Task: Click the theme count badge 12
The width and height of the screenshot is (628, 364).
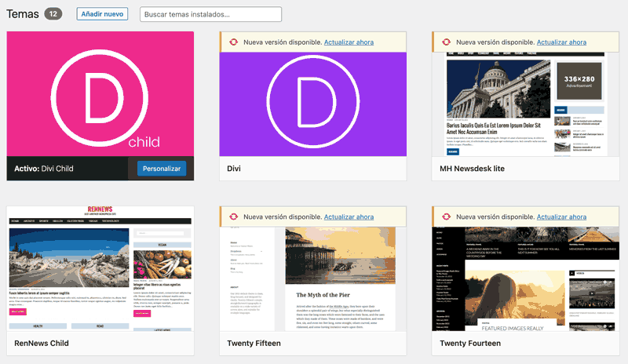Action: [x=53, y=14]
